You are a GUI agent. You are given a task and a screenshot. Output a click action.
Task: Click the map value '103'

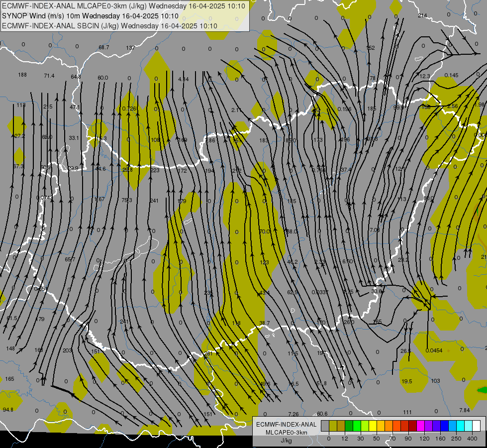pyautogui.click(x=435, y=380)
